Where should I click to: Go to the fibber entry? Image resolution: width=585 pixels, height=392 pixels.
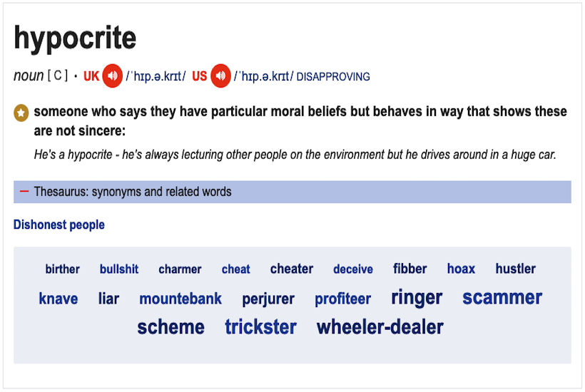tap(410, 269)
